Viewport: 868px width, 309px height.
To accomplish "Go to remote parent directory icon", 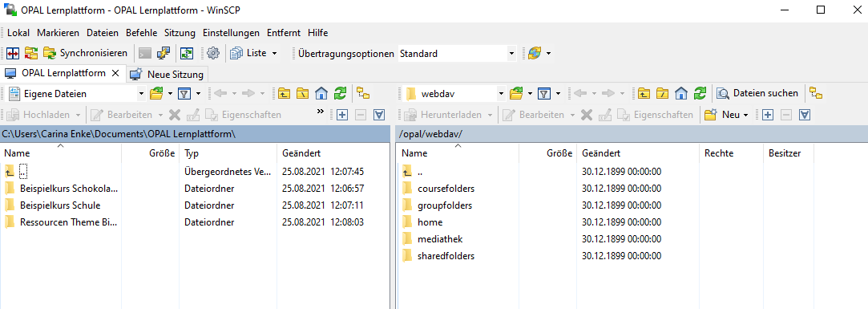I will 644,93.
